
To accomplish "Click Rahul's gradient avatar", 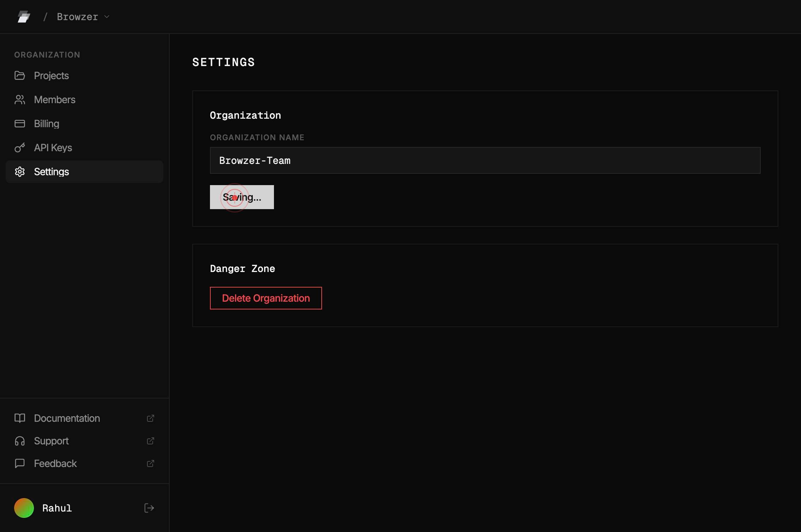I will point(24,508).
